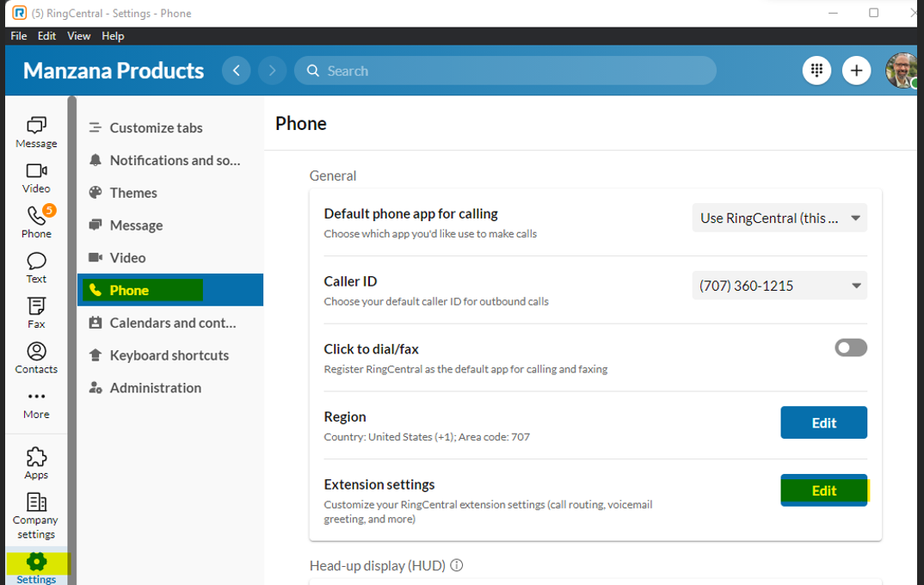Go back with the left arrow button
This screenshot has width=924, height=585.
[x=237, y=71]
